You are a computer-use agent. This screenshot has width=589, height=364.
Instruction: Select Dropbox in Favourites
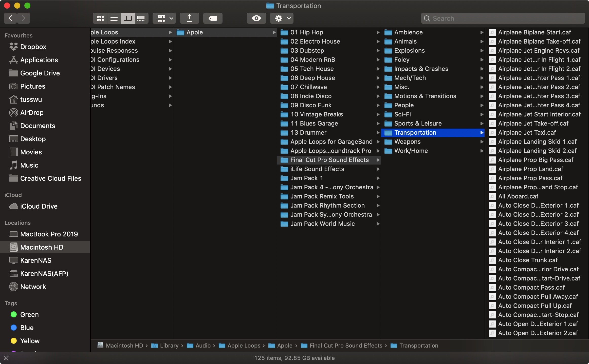(33, 47)
